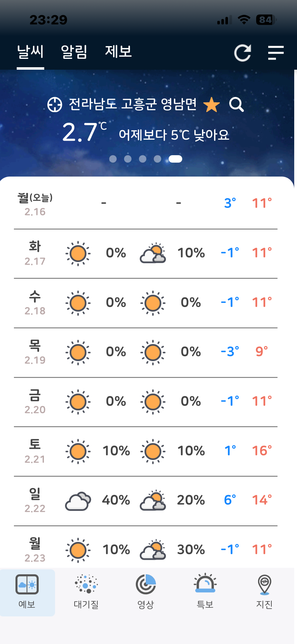Select the 예보 forecast tab icon

tap(27, 592)
